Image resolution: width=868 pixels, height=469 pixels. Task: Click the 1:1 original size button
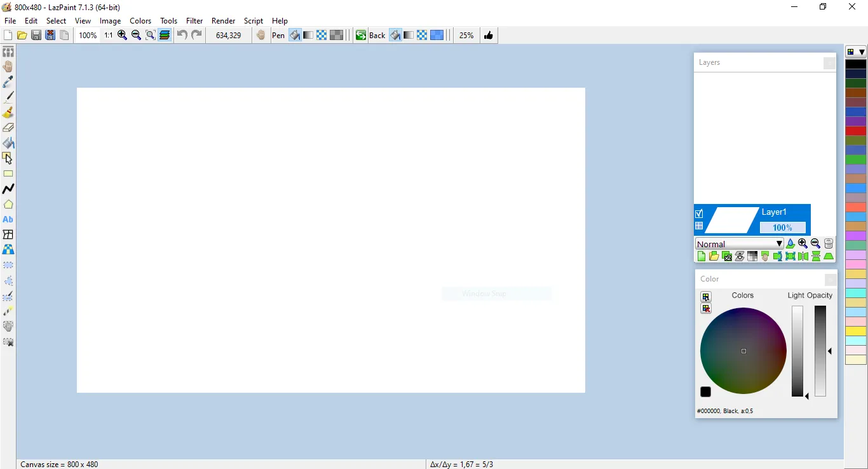pyautogui.click(x=109, y=36)
